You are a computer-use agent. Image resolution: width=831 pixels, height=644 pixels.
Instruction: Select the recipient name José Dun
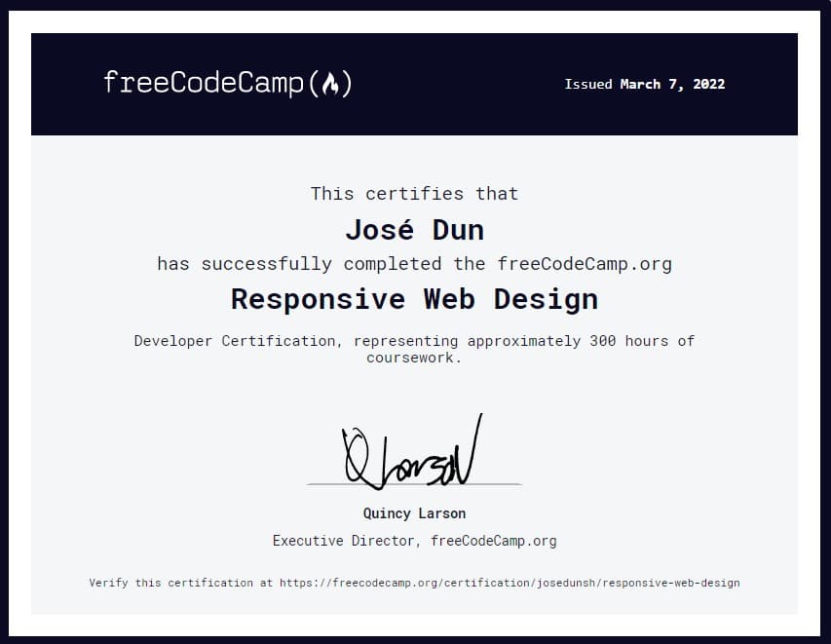click(x=414, y=230)
